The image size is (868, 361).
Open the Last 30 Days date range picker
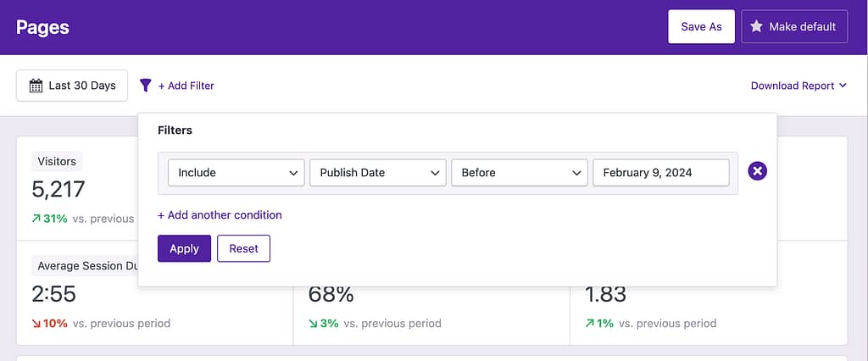pyautogui.click(x=72, y=86)
